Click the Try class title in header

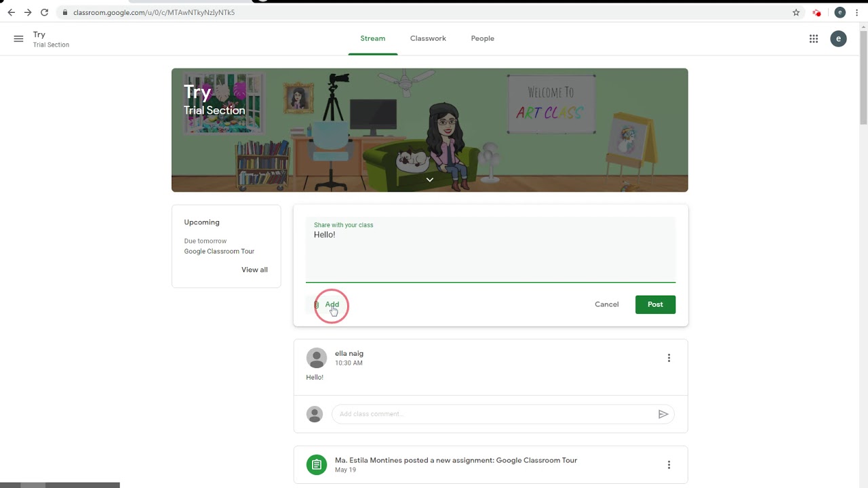pyautogui.click(x=39, y=35)
